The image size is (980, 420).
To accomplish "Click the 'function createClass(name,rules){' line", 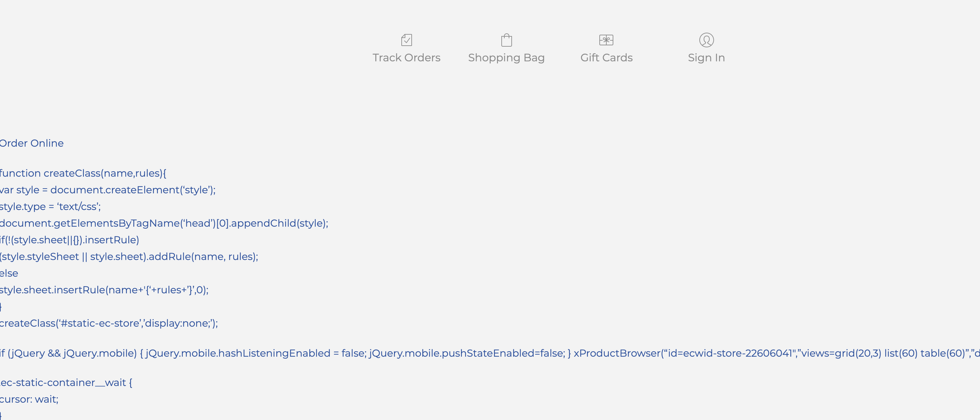I will [x=83, y=173].
